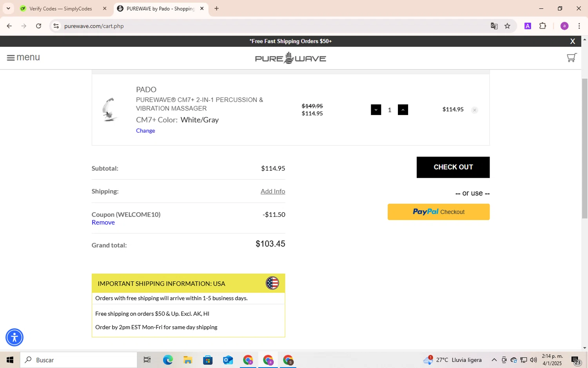Screen dimensions: 588x368
Task: Click the address bar URL
Action: [94, 26]
